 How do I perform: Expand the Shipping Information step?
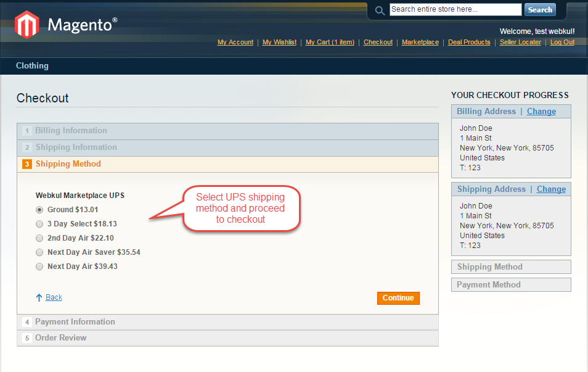click(227, 148)
